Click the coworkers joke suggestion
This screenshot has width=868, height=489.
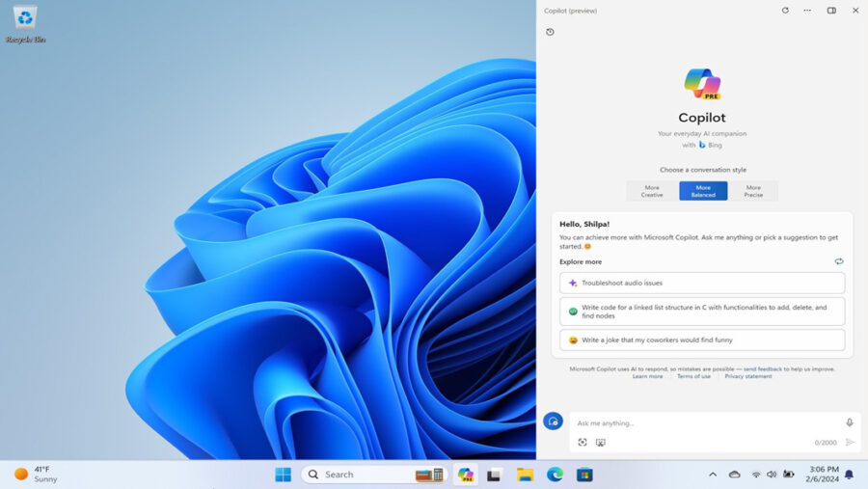click(702, 340)
